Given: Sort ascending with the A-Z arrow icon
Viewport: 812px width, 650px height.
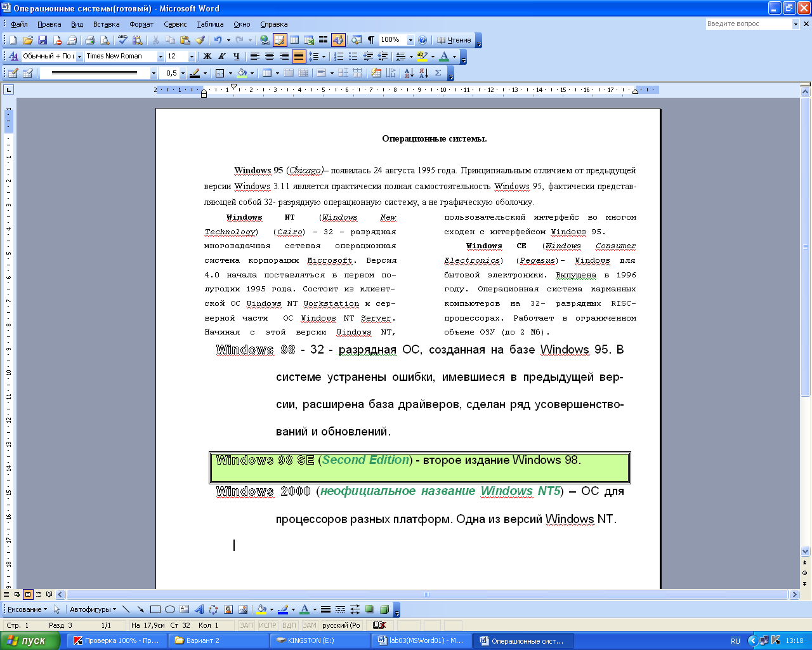Looking at the screenshot, I should click(x=408, y=73).
